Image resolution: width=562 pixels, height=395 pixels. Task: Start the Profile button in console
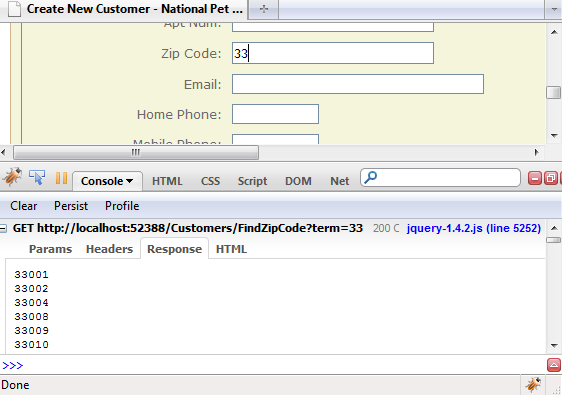(x=122, y=206)
